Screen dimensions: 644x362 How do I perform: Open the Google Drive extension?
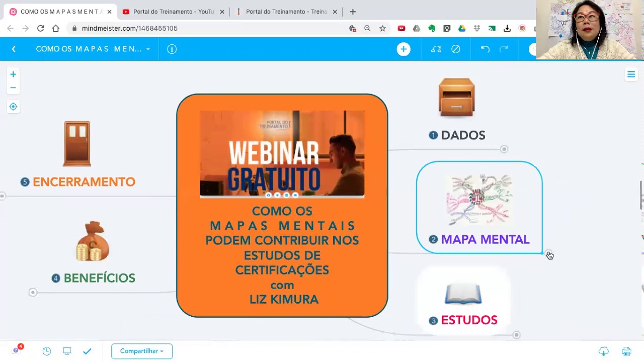coord(462,28)
